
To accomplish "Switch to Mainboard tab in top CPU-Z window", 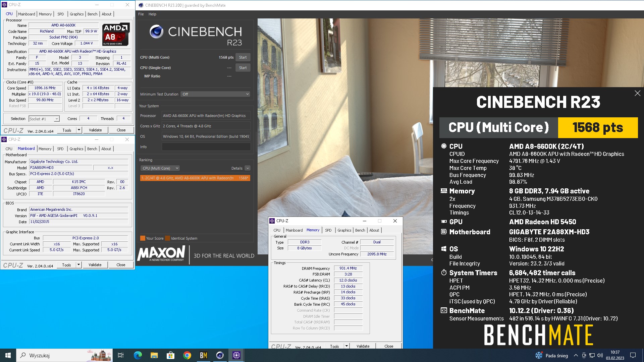I will tap(26, 14).
